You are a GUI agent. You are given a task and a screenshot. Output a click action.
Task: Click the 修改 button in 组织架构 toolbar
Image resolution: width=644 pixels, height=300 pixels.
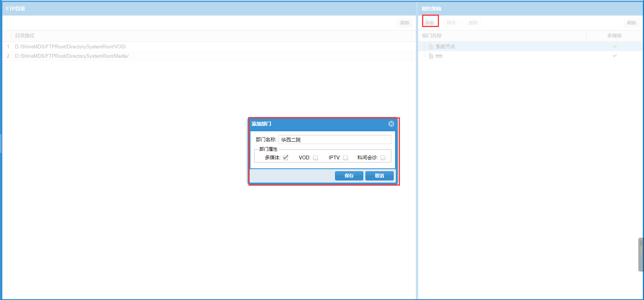451,22
